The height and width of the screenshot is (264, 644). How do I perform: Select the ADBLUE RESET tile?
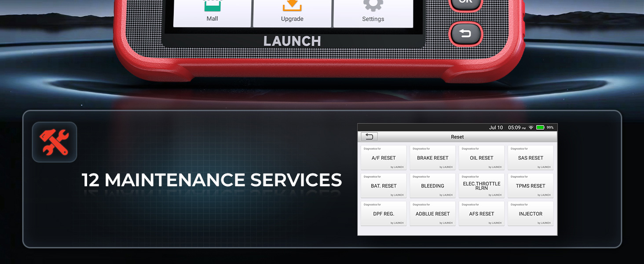tap(432, 213)
